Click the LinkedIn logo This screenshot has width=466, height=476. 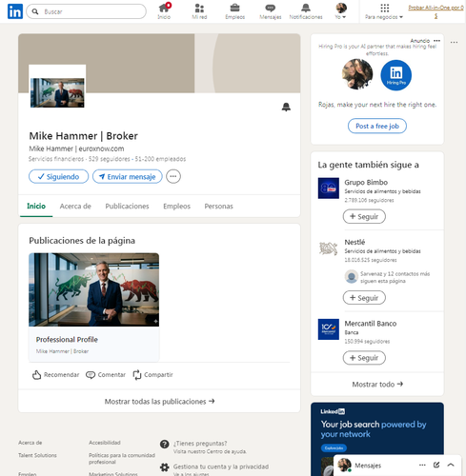click(x=15, y=11)
